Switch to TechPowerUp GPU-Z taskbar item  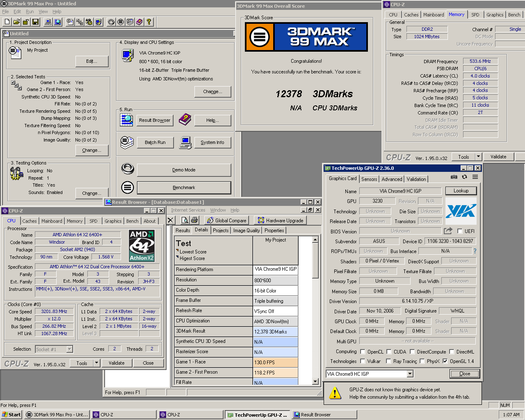(x=257, y=415)
